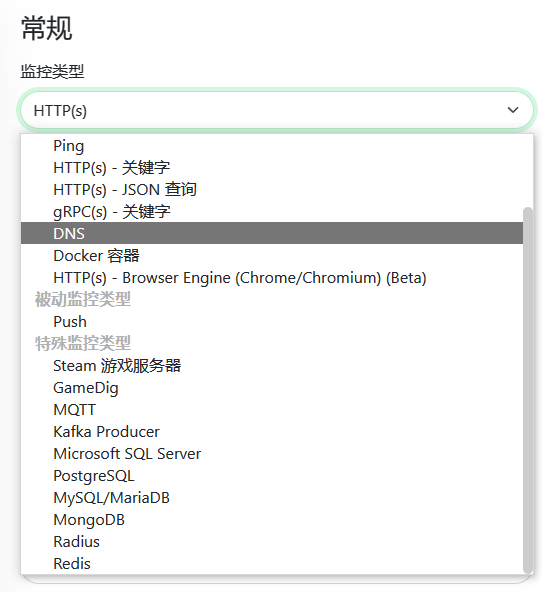Image resolution: width=542 pixels, height=592 pixels.
Task: Select MySQL/MariaDB monitor type
Action: pos(272,498)
